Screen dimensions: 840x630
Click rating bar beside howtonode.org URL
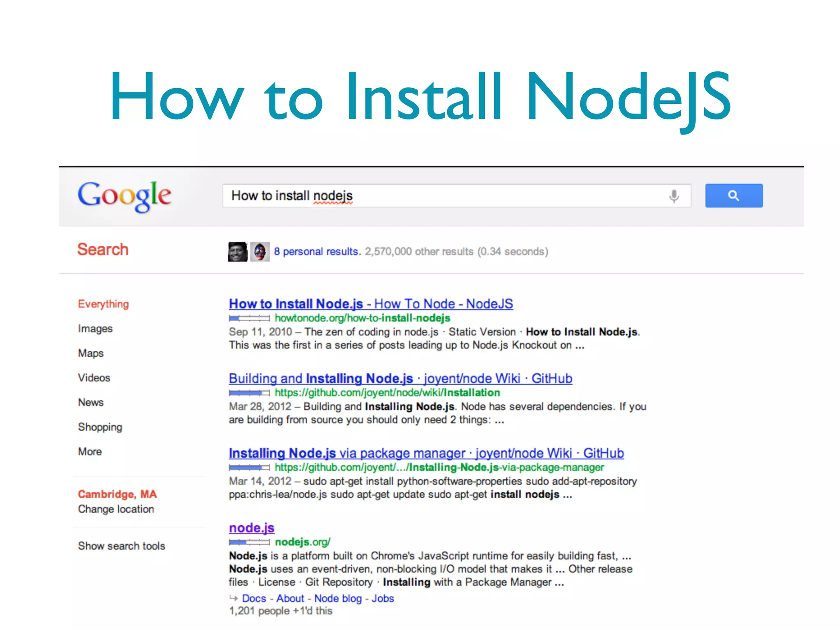click(249, 318)
